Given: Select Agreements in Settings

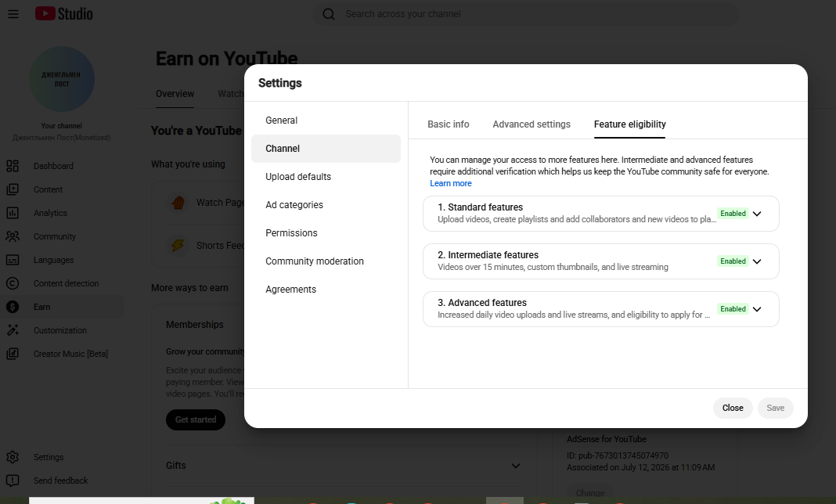Looking at the screenshot, I should coord(326,290).
